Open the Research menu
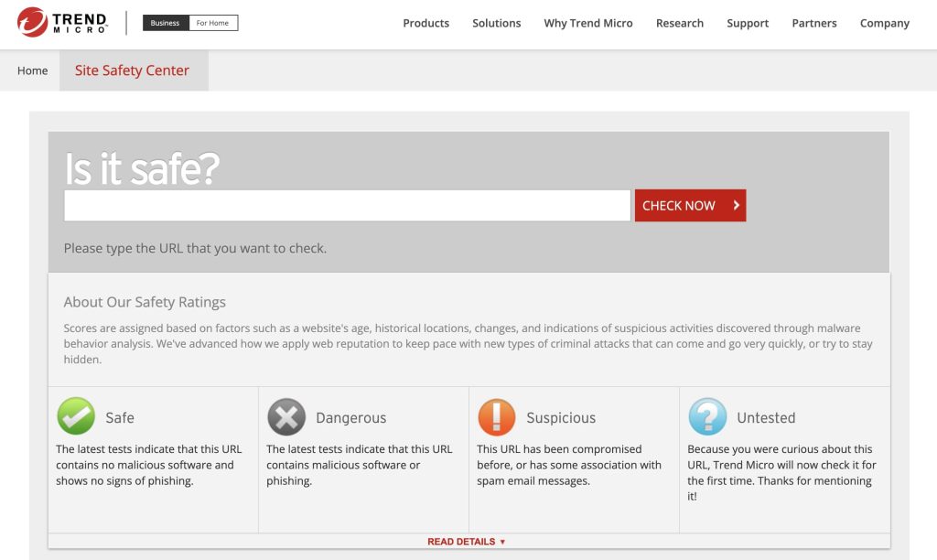The image size is (937, 560). [680, 23]
